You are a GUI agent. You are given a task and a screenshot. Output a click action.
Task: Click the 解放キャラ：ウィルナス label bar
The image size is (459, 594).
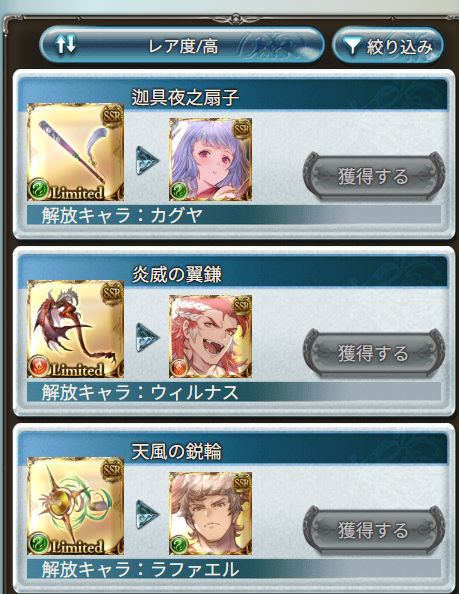234,392
